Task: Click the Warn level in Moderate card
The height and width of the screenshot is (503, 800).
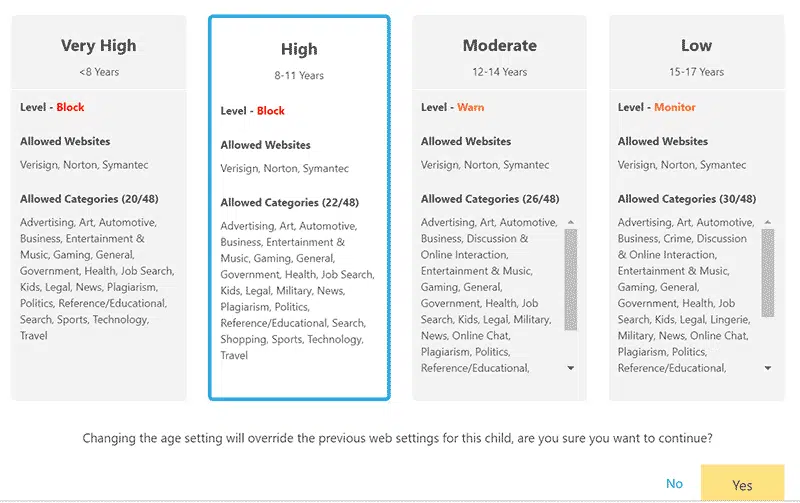Action: click(470, 107)
